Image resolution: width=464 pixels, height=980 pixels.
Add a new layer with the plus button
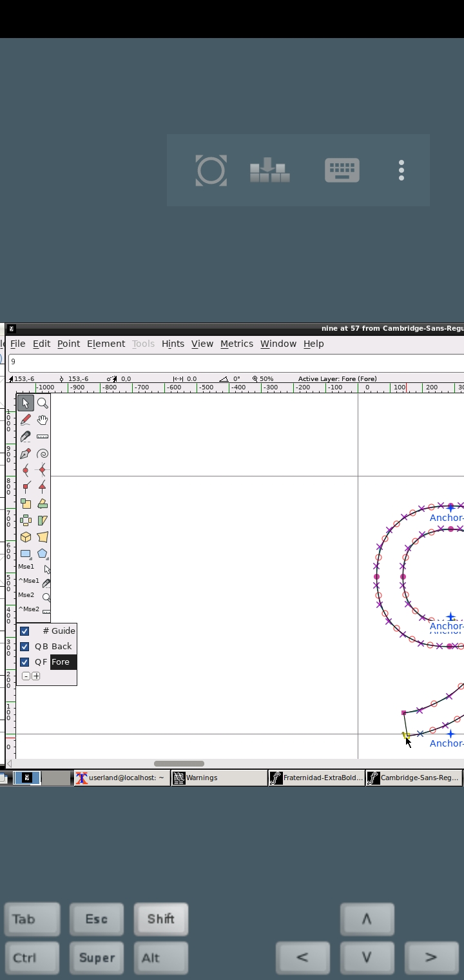click(x=35, y=676)
